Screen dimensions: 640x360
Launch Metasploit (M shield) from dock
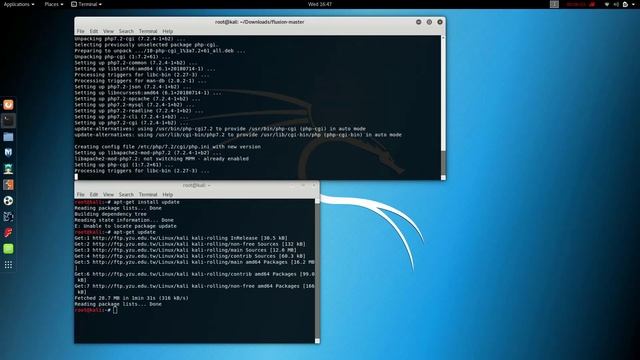coord(8,153)
